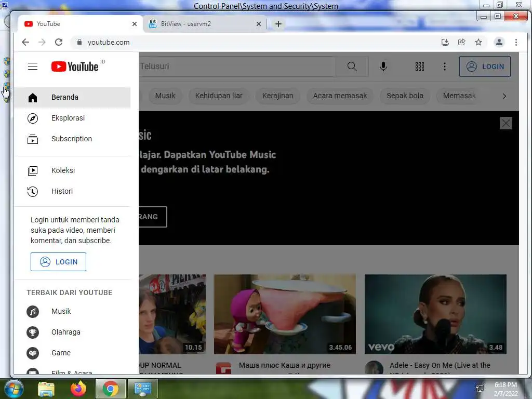Select the Sepak bola chip
This screenshot has width=532, height=399.
point(405,96)
